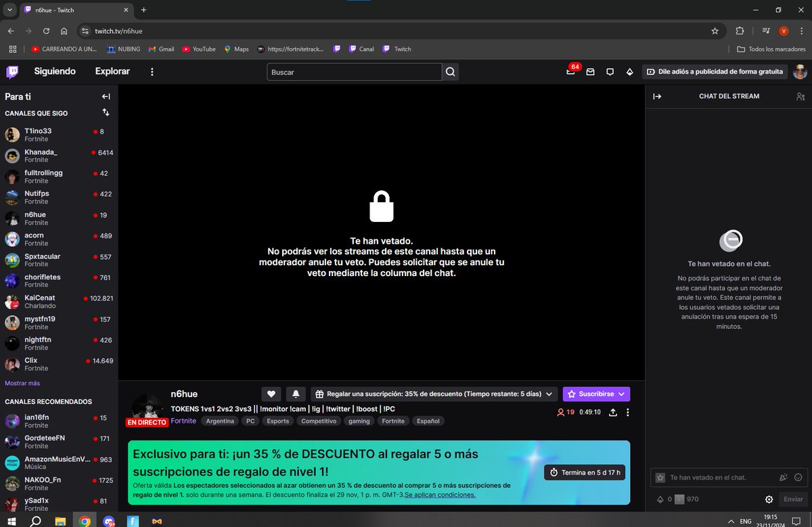Open the Windows Start menu
The width and height of the screenshot is (812, 527).
coord(12,521)
